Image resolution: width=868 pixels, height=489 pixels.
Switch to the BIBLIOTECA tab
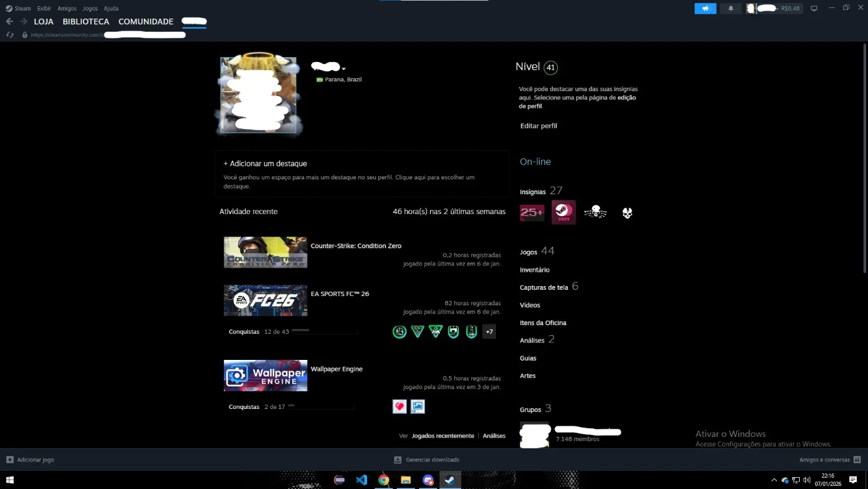pos(86,22)
